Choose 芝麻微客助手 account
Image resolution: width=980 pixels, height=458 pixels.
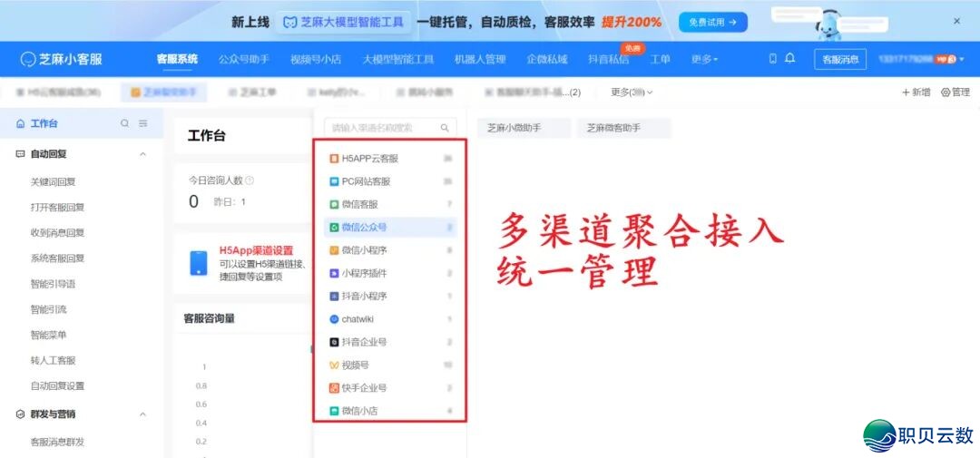[x=623, y=128]
